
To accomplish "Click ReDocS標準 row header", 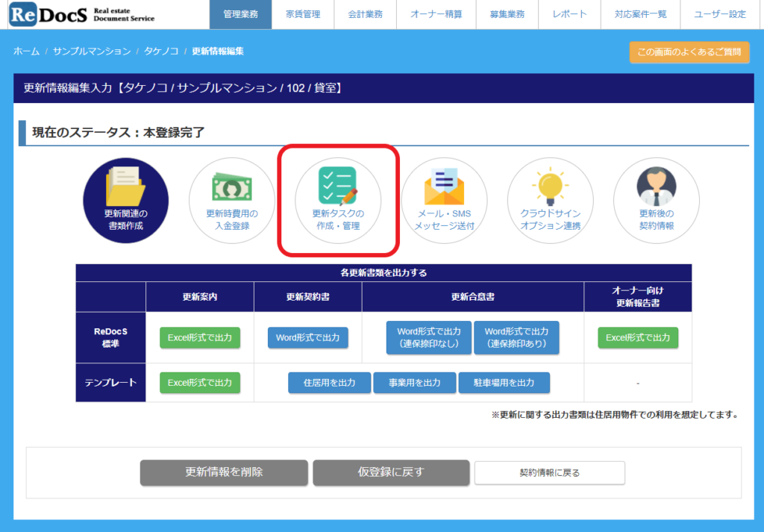I will point(110,337).
